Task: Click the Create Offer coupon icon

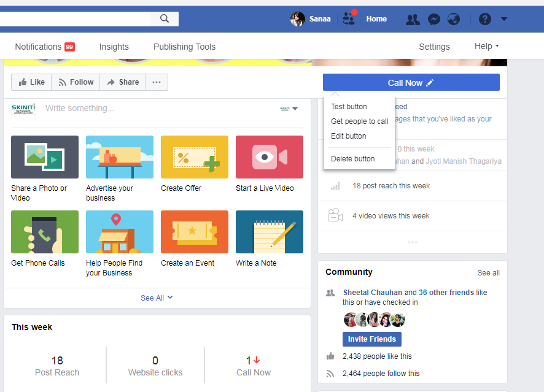Action: coord(195,157)
